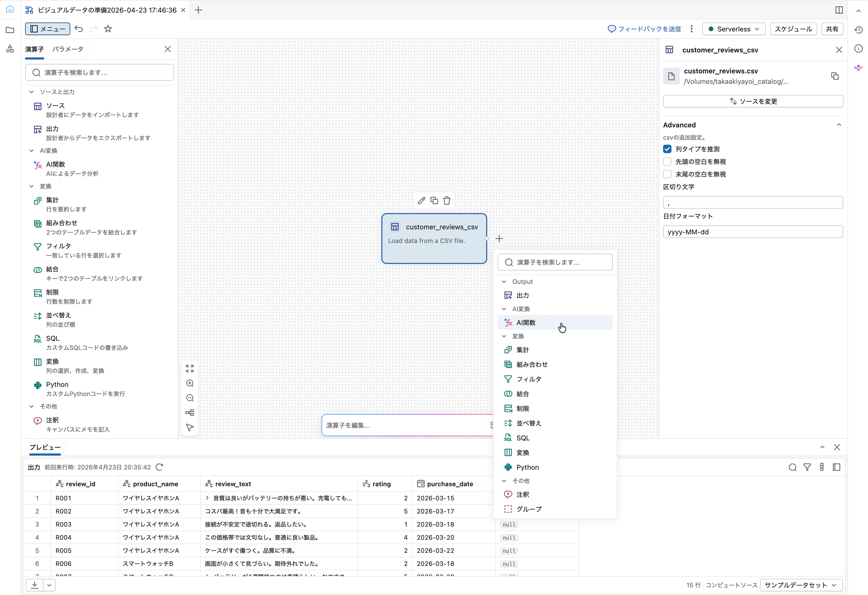Click the trash delete icon above node
Image resolution: width=868 pixels, height=595 pixels.
coord(447,201)
